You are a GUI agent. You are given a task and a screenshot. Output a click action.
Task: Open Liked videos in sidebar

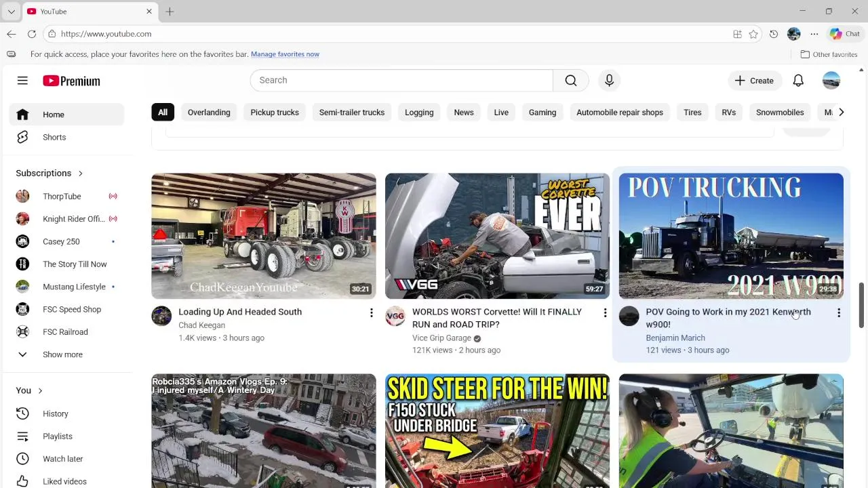click(66, 481)
